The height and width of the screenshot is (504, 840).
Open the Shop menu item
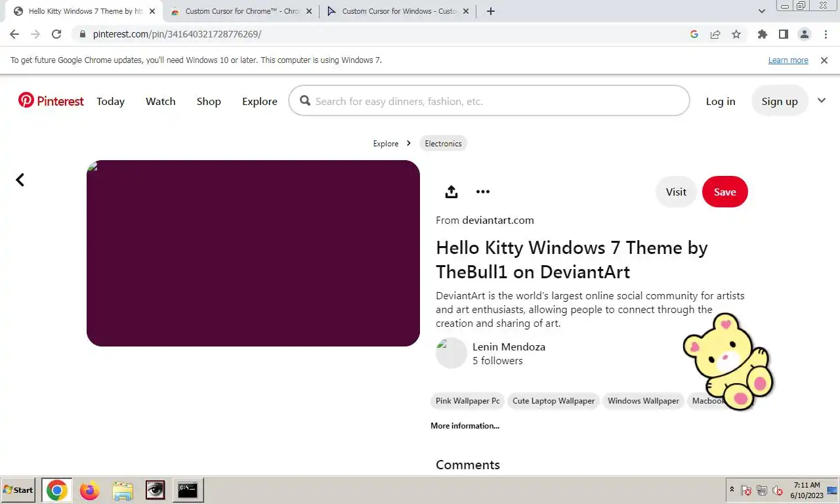pyautogui.click(x=209, y=101)
